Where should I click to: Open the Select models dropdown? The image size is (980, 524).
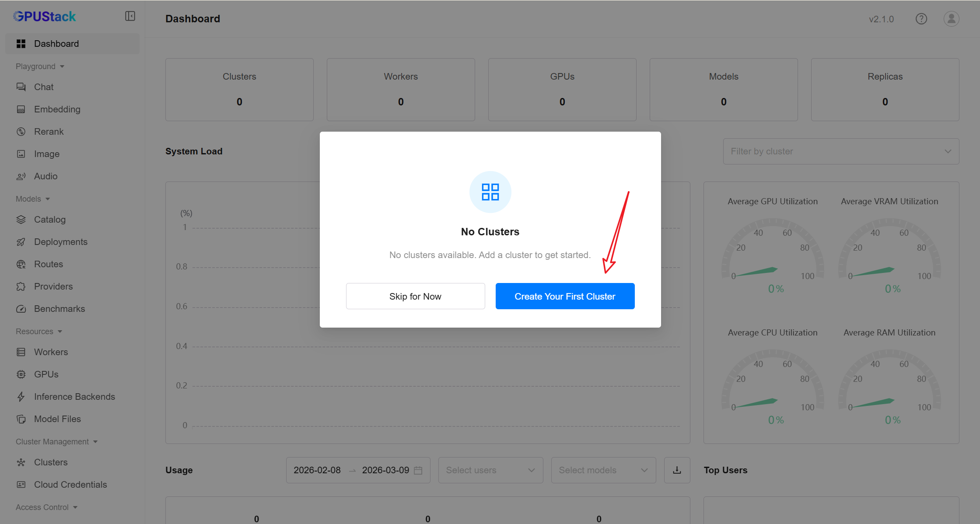[x=603, y=470]
